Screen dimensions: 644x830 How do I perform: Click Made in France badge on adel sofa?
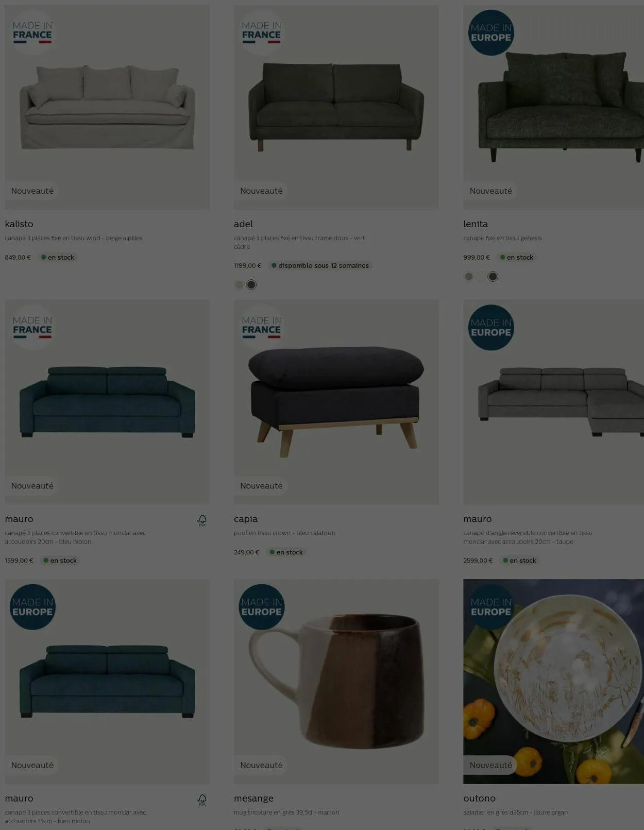click(262, 32)
